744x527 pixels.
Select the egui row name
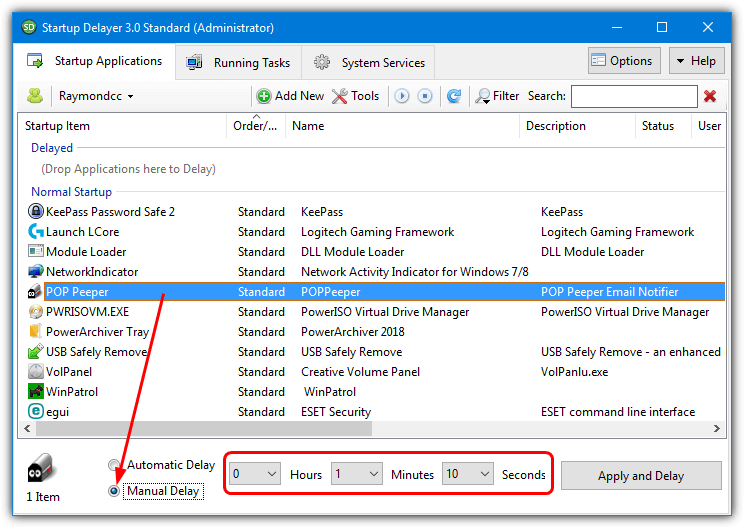coord(57,412)
